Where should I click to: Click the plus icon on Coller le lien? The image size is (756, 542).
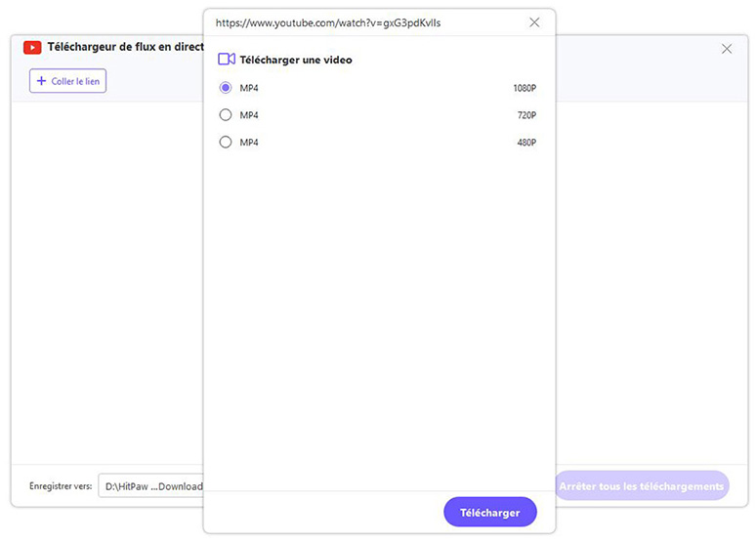coord(41,81)
